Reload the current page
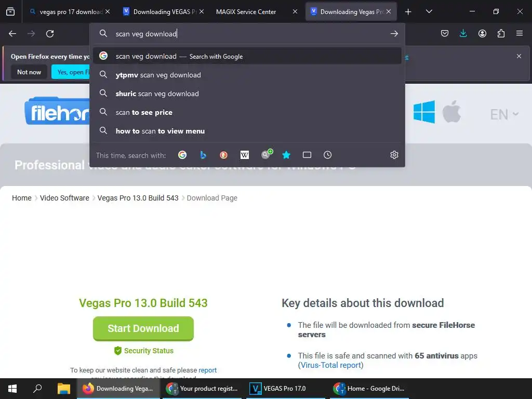 [50, 34]
